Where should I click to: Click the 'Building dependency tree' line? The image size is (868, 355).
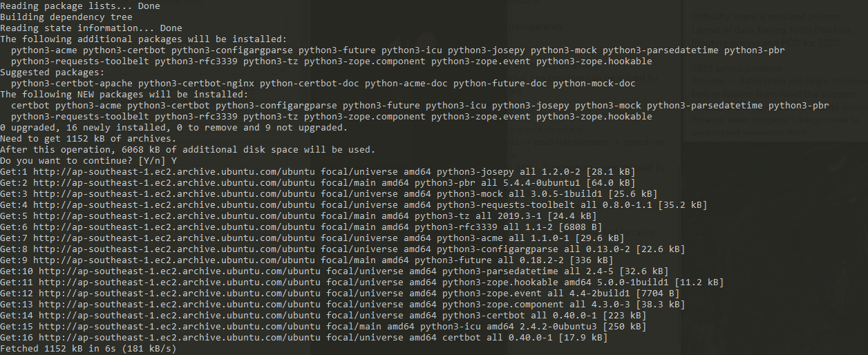point(66,17)
